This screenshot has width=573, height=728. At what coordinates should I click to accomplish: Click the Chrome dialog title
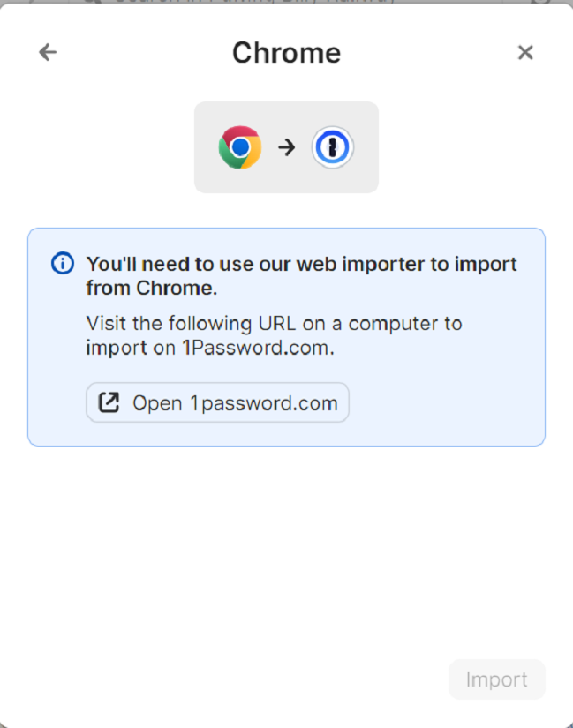pyautogui.click(x=286, y=52)
